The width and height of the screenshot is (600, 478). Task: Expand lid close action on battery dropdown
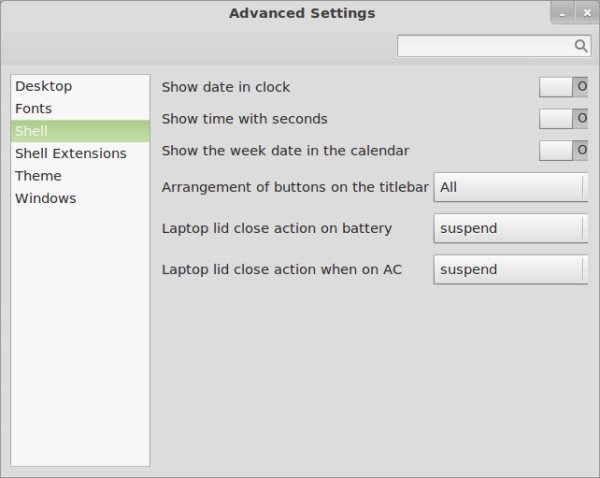click(510, 228)
